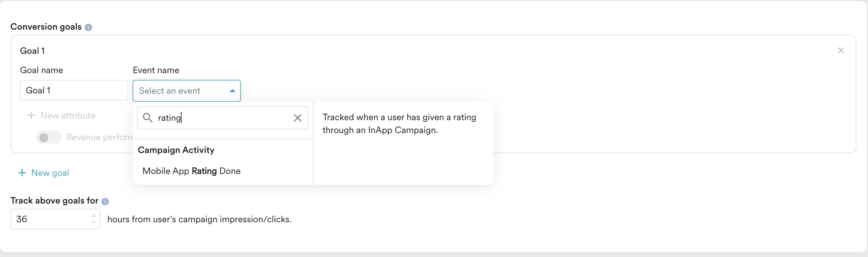Select 'Mobile App Rating Done' event
868x257 pixels.
(191, 171)
